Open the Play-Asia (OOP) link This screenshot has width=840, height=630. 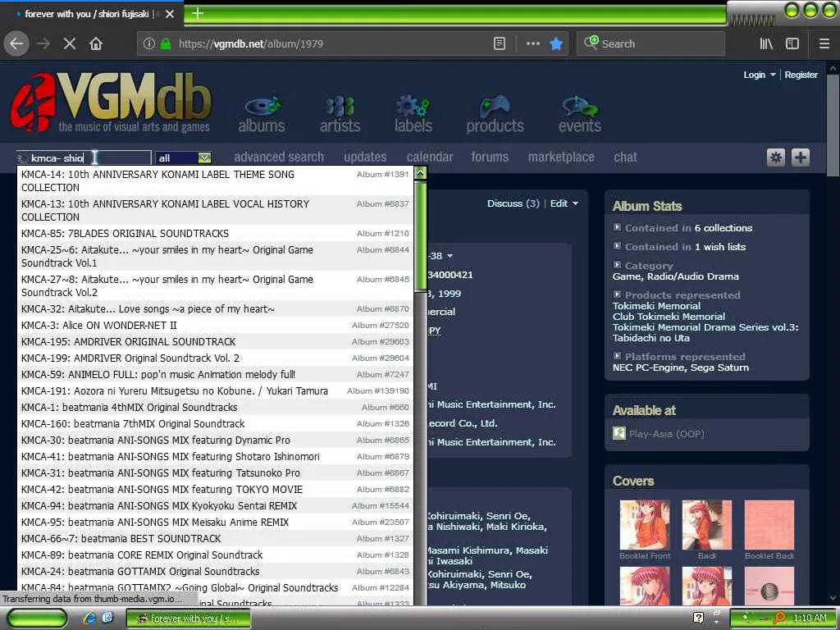(x=666, y=434)
